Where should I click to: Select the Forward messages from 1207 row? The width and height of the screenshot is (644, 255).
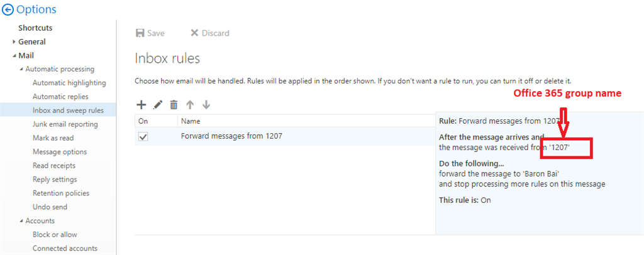point(285,136)
